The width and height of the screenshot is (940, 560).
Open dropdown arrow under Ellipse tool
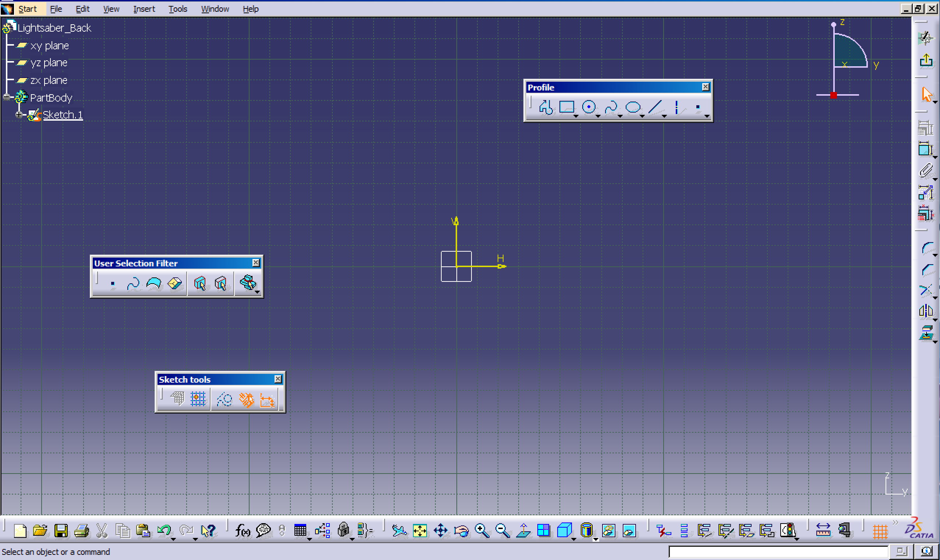click(x=642, y=116)
